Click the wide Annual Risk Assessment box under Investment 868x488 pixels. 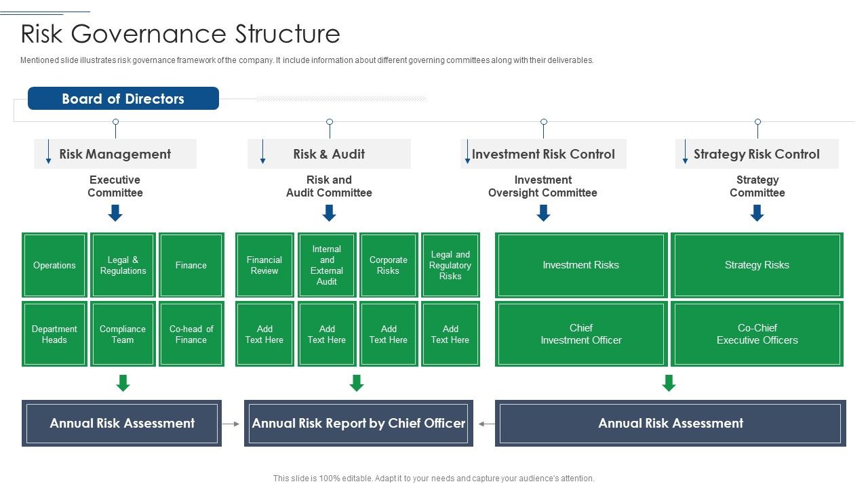pos(671,424)
